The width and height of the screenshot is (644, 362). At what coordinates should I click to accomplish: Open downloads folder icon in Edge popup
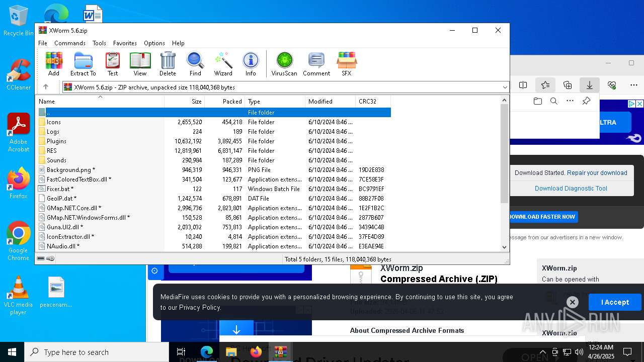point(538,101)
